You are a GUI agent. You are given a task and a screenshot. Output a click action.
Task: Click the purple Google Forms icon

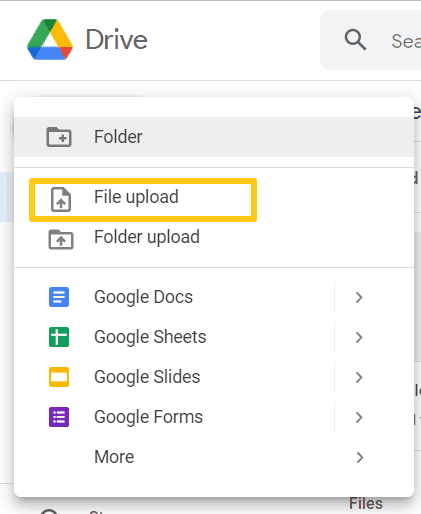tap(59, 417)
